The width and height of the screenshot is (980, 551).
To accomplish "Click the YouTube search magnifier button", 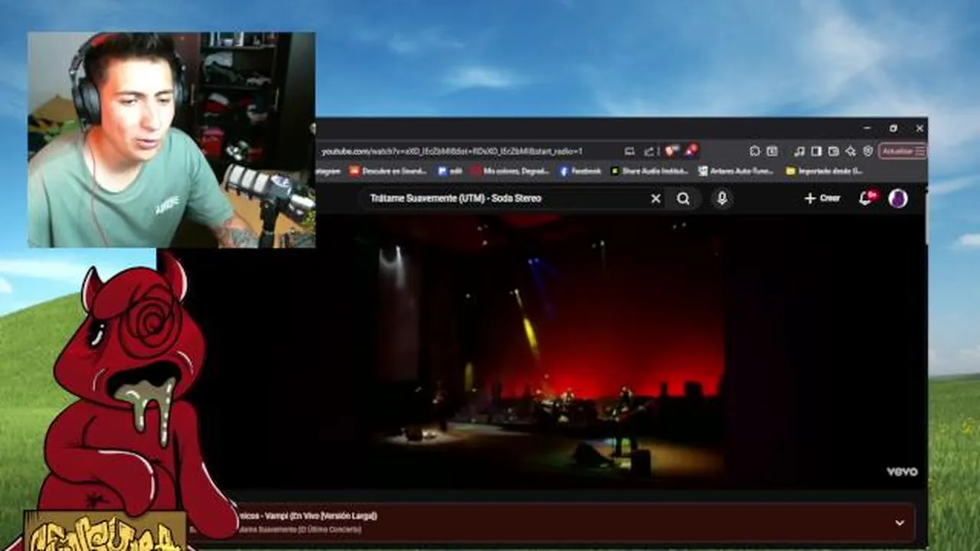I will tap(683, 198).
